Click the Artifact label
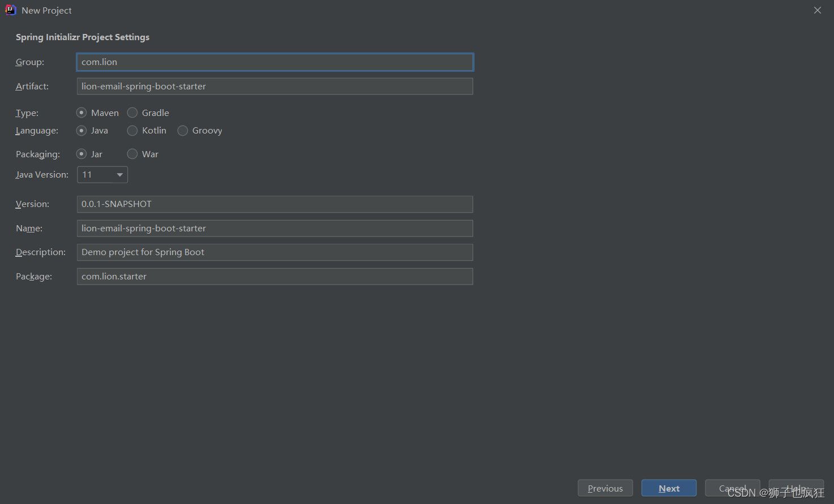This screenshot has height=504, width=834. click(x=32, y=87)
